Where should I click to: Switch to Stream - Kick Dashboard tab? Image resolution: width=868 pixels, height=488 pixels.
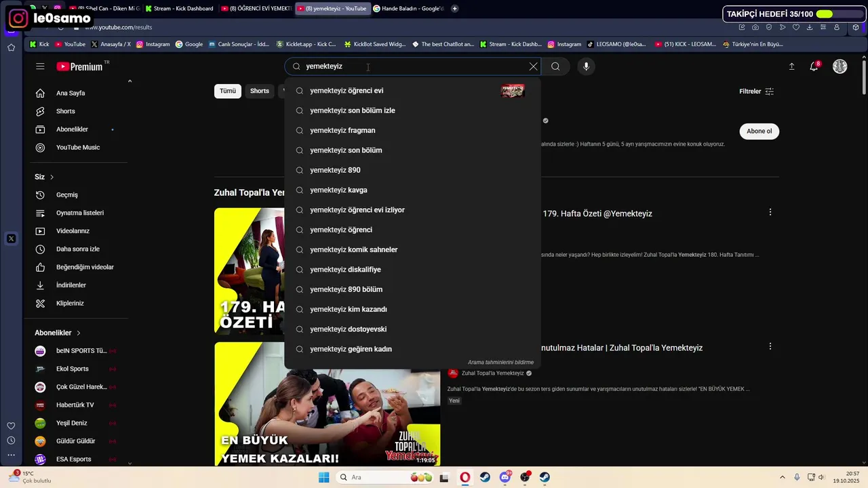(x=179, y=9)
